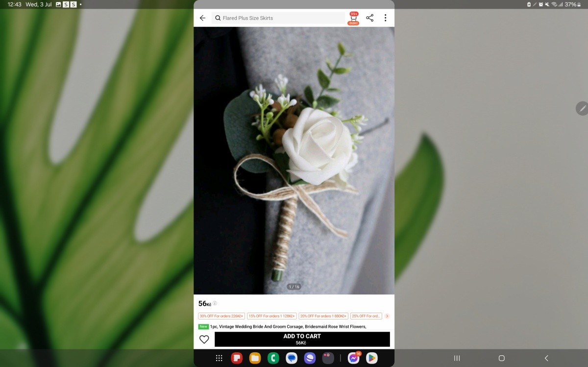Open the shopping cart with 99+ badge

tap(354, 18)
